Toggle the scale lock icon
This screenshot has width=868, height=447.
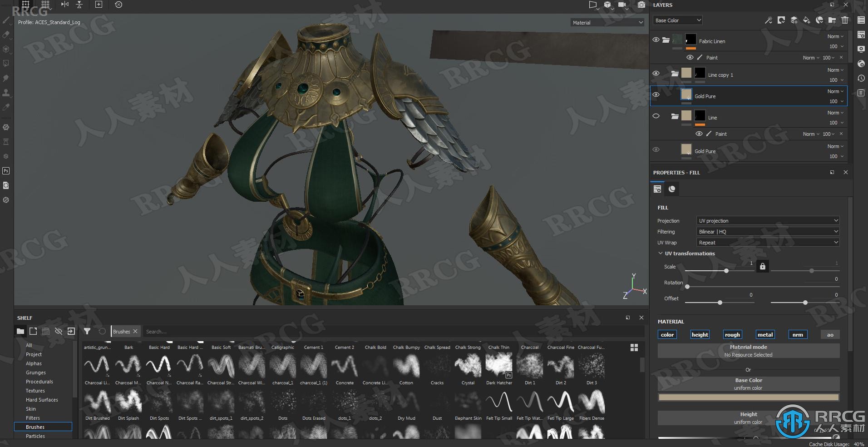pos(763,266)
